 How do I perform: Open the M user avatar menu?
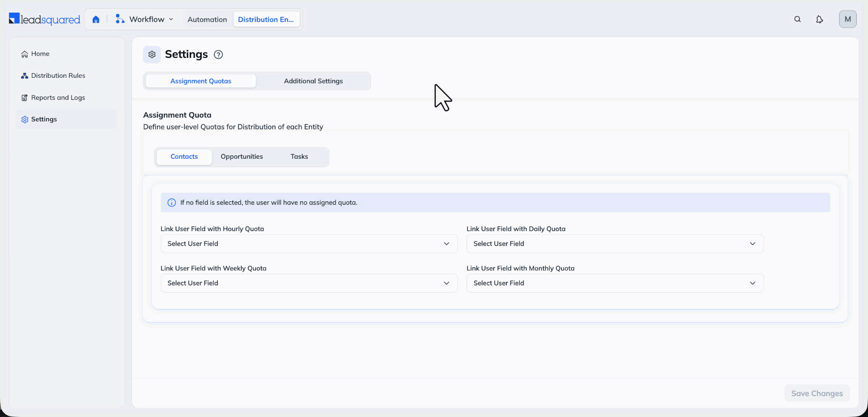(848, 19)
